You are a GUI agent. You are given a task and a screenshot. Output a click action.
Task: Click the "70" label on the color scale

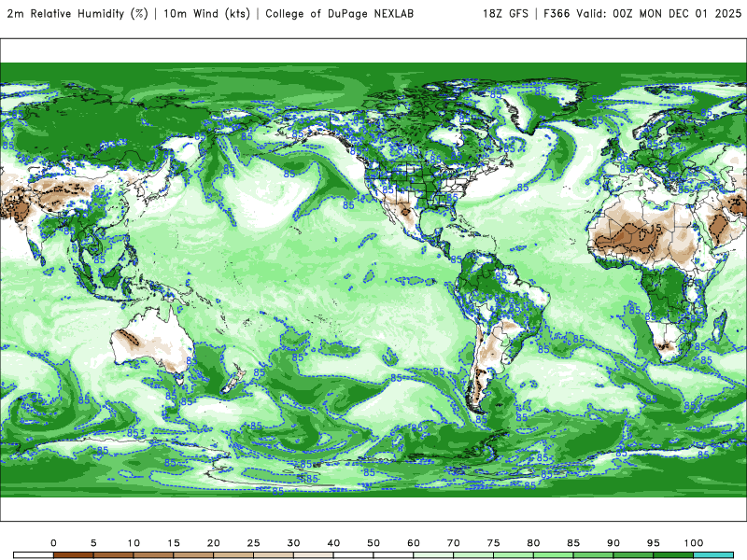click(x=454, y=543)
